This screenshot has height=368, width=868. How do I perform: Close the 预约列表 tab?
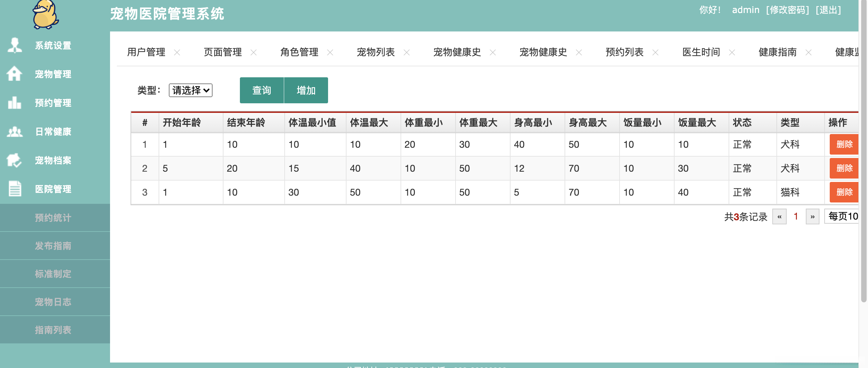[x=655, y=53]
